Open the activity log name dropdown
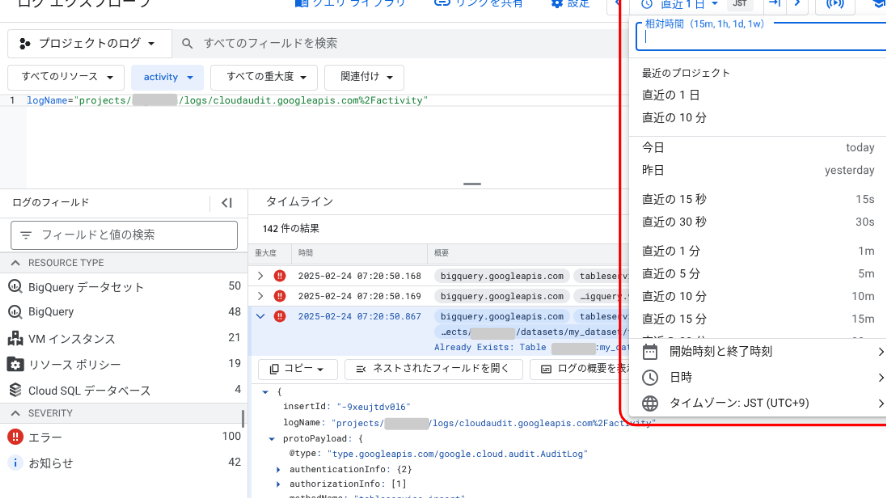 167,77
